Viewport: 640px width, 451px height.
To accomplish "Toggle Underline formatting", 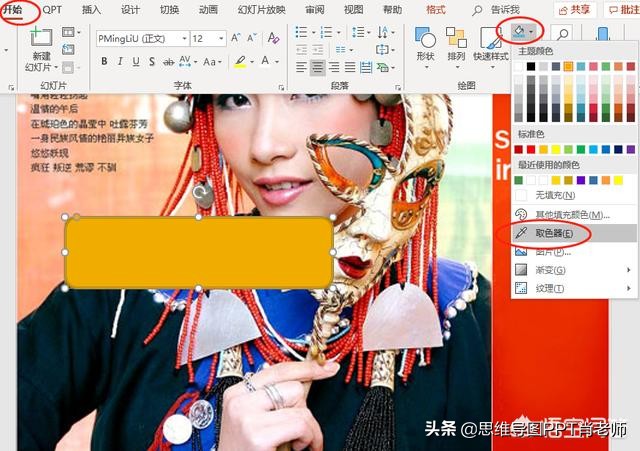I will (x=136, y=62).
